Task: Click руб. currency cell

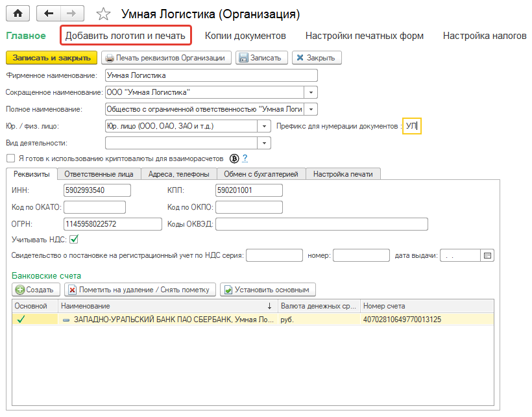Action: pyautogui.click(x=319, y=319)
